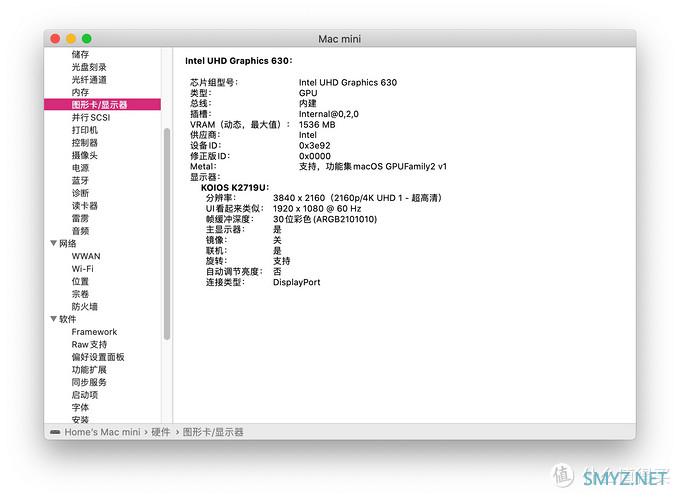
Task: Click the computer icon in path bar
Action: 55,432
